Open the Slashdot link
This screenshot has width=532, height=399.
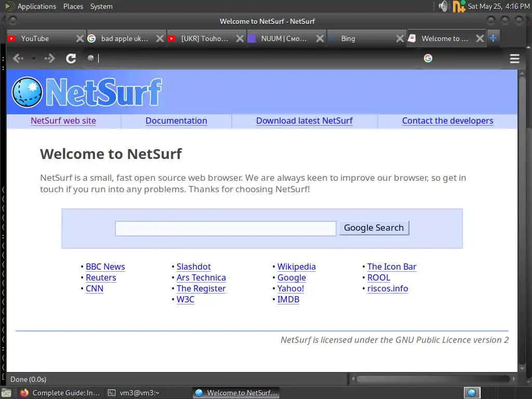pos(193,267)
